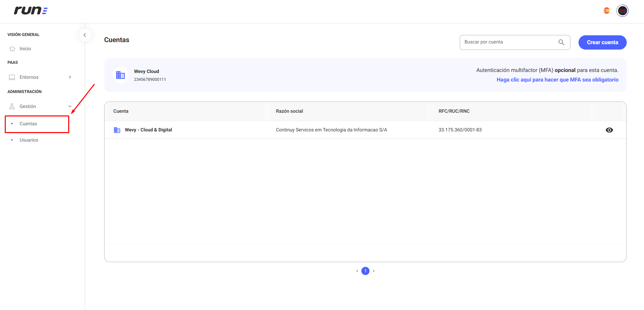Click link to make MFA obligatorio
644x310 pixels.
(x=557, y=79)
